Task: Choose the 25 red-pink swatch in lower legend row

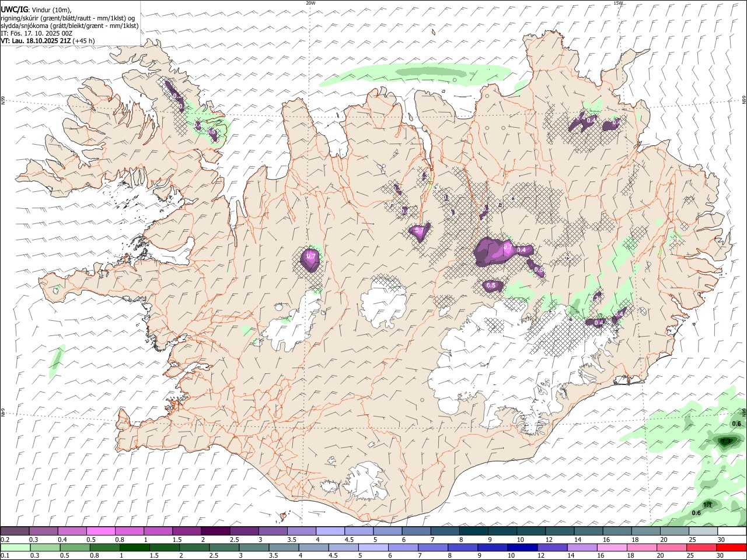Action: pos(701,547)
